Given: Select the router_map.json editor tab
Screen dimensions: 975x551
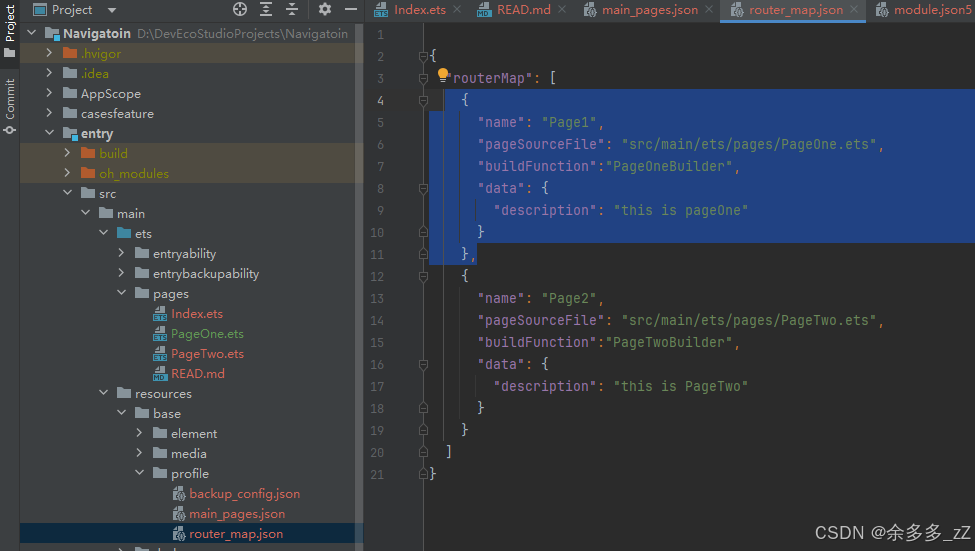Looking at the screenshot, I should (x=795, y=10).
